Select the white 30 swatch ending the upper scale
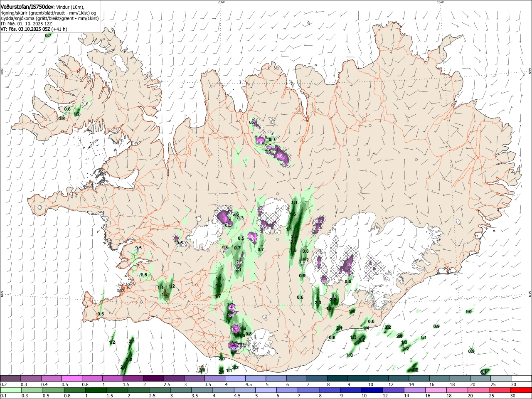 pyautogui.click(x=521, y=378)
